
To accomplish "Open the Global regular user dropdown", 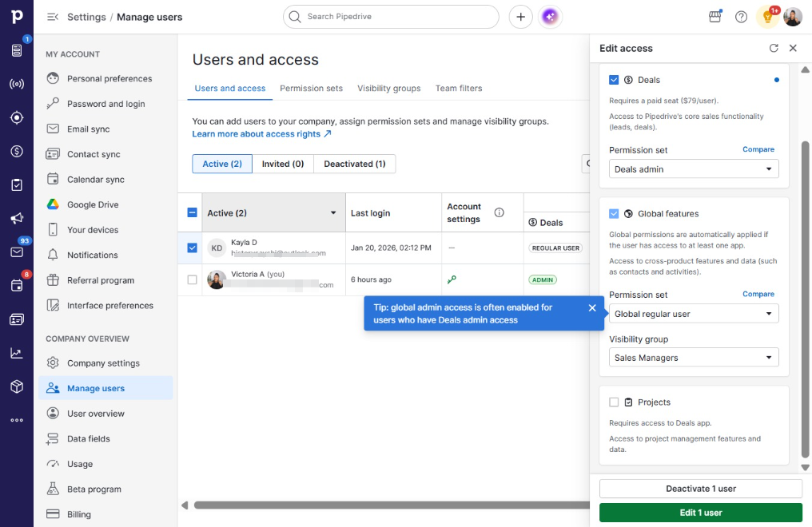I will (694, 314).
